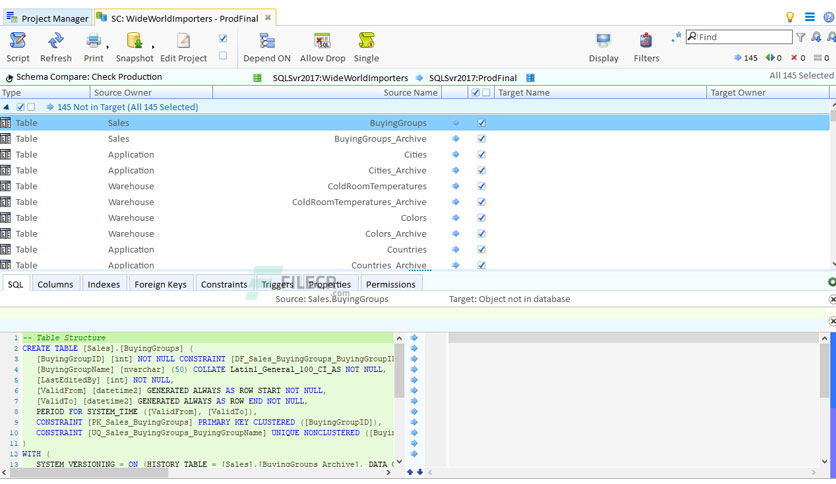Click the table icon of Countries row
The image size is (836, 484).
coord(5,249)
